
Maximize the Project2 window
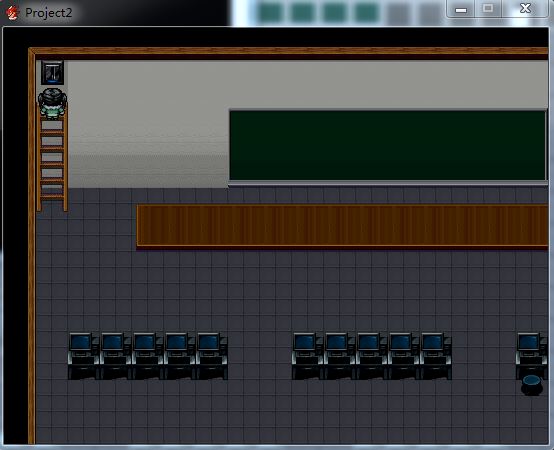(488, 8)
